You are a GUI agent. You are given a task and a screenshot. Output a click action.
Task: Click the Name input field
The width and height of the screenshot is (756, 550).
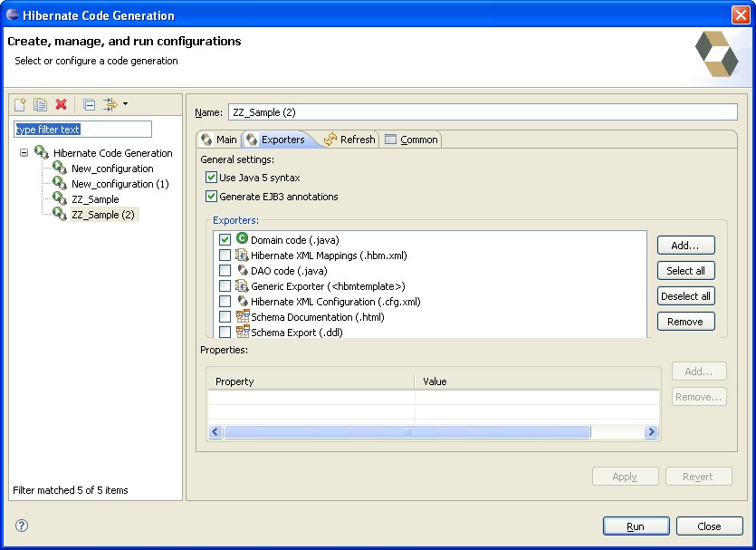(482, 112)
